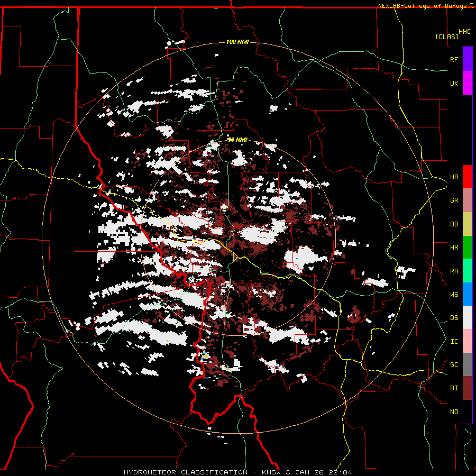
Task: Click the RF legend label
Action: point(454,59)
